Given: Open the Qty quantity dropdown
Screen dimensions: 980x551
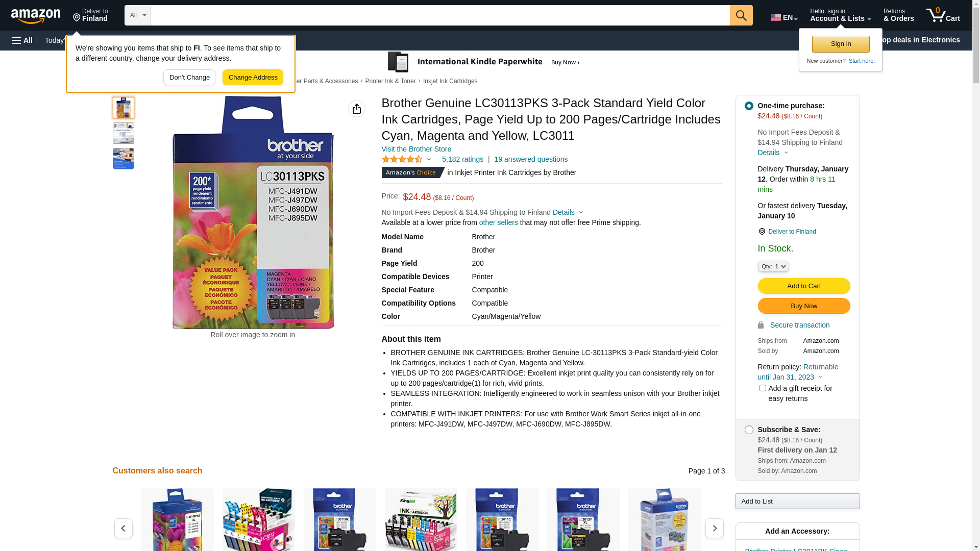Looking at the screenshot, I should [773, 266].
